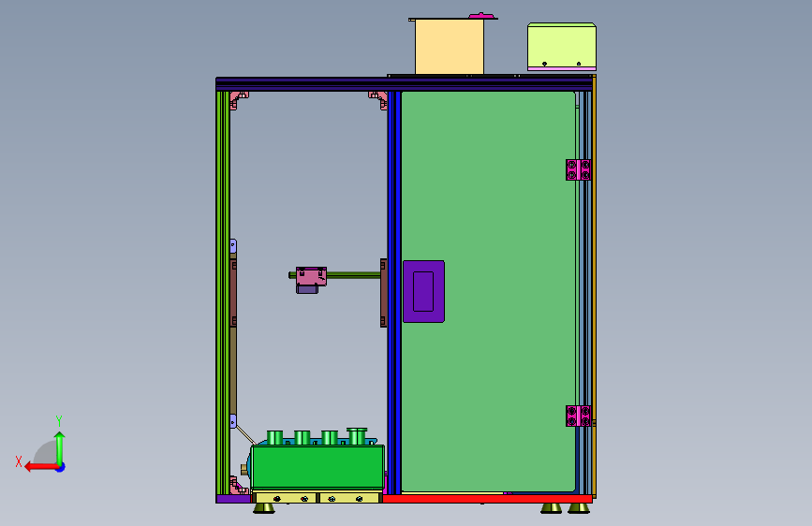Select the olive horizontal rod
The width and height of the screenshot is (812, 526).
353,275
